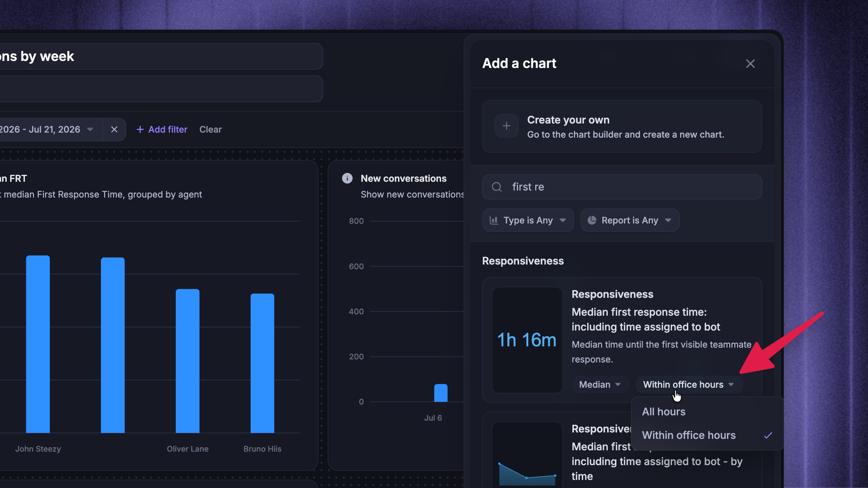Image resolution: width=868 pixels, height=488 pixels.
Task: Click the 'Median first response time: including time assigned to bot' title
Action: click(x=646, y=319)
